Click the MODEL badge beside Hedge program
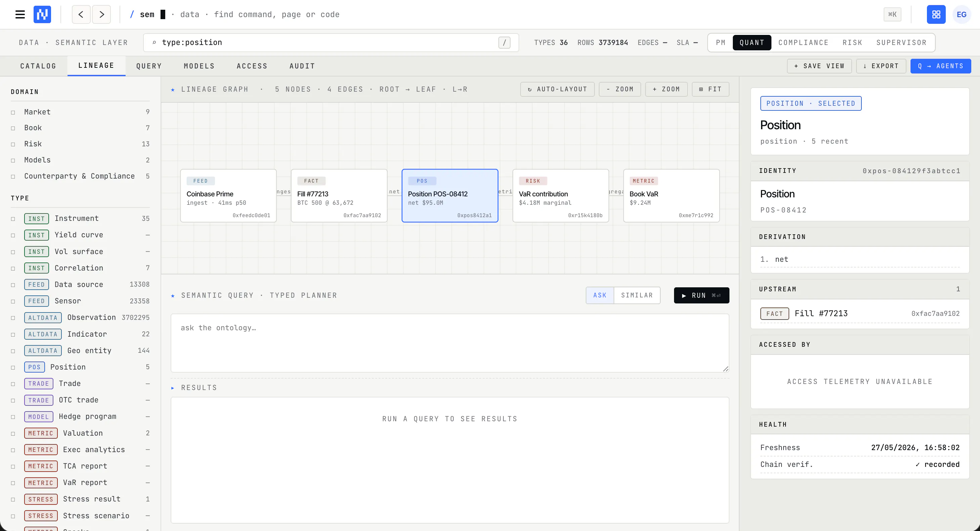980x531 pixels. point(39,417)
